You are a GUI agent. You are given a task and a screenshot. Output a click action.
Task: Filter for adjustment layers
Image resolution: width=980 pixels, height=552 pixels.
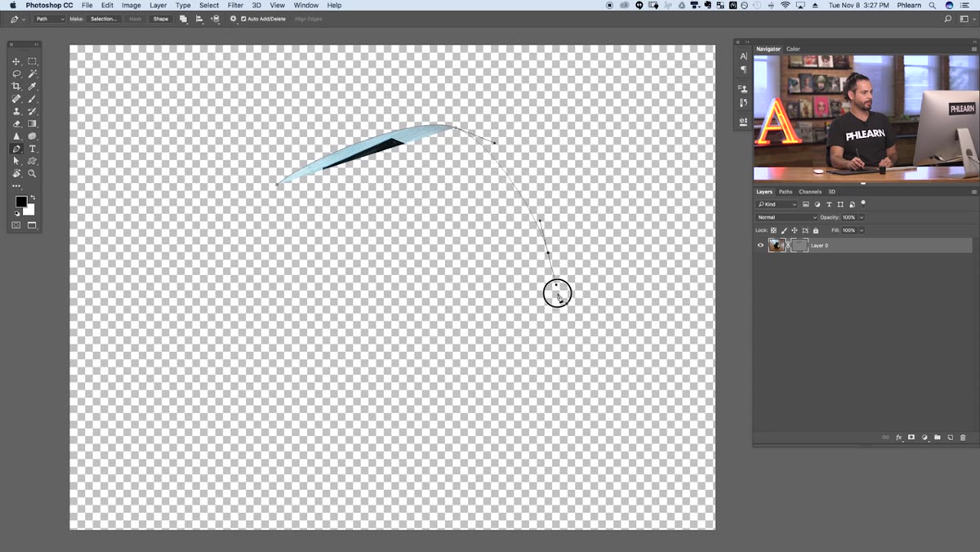tap(817, 204)
